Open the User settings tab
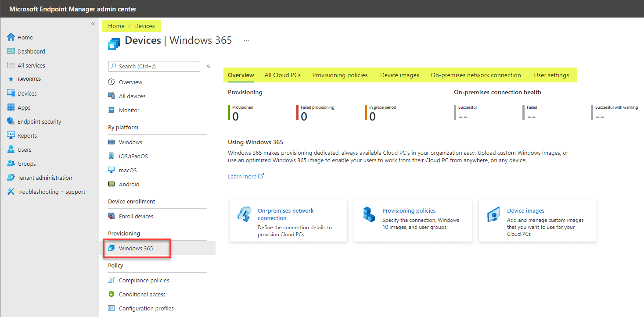The height and width of the screenshot is (317, 644). click(551, 75)
